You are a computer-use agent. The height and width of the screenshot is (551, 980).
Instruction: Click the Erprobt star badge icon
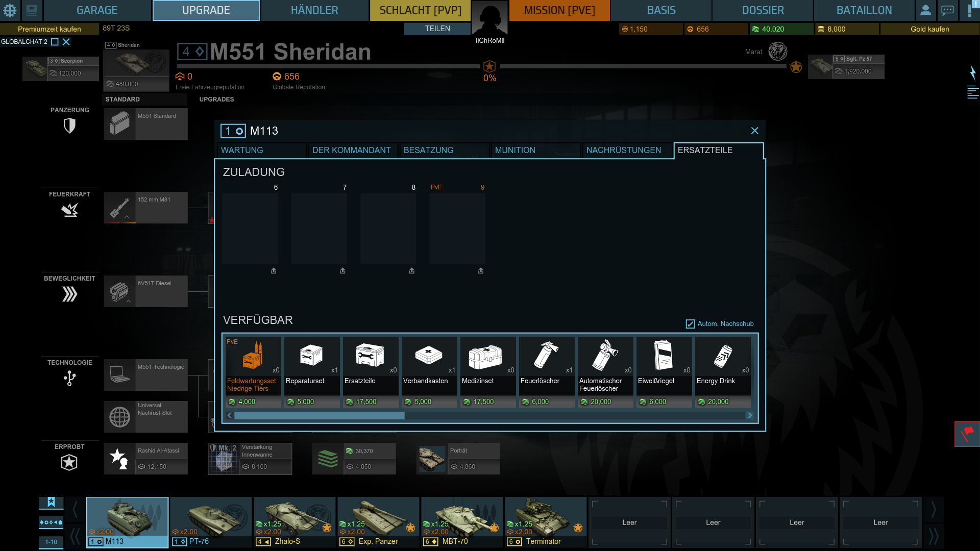(69, 462)
